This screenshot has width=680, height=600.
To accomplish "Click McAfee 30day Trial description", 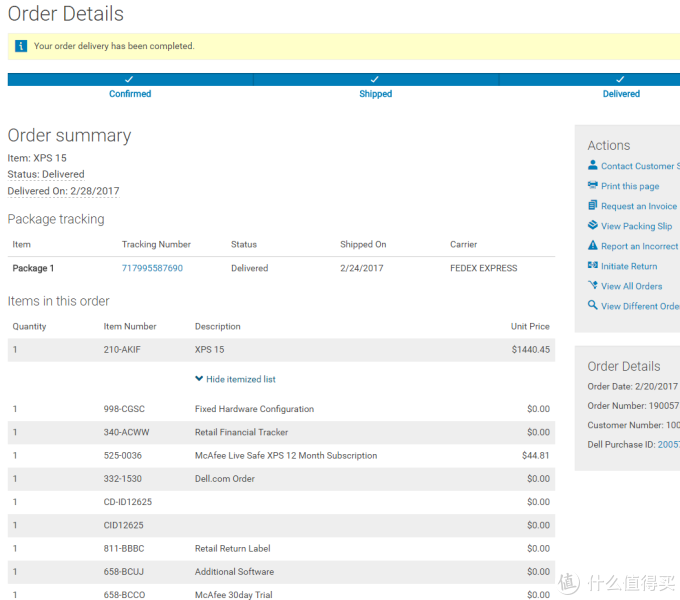I will point(233,595).
